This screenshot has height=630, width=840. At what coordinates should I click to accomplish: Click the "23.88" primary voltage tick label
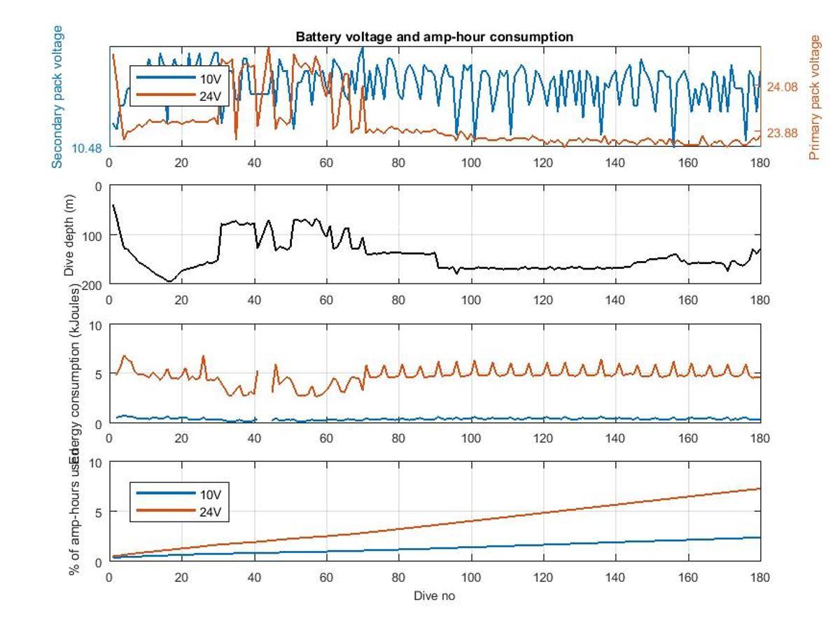pyautogui.click(x=782, y=133)
